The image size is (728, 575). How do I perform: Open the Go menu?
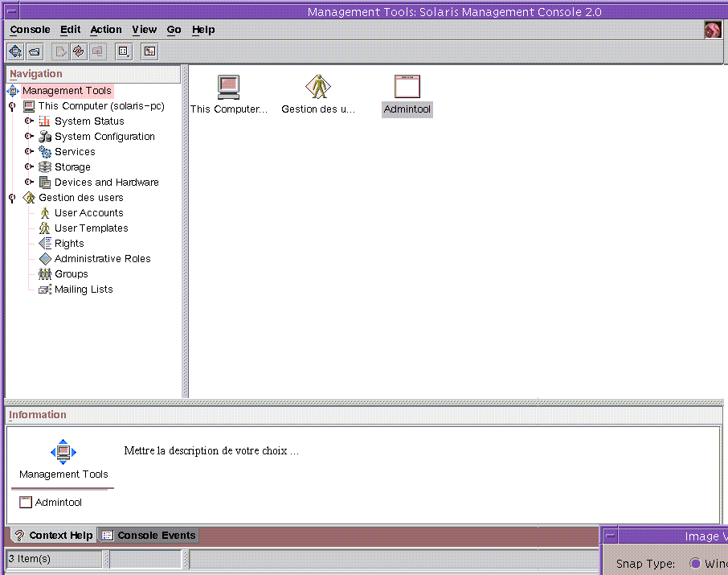point(174,29)
